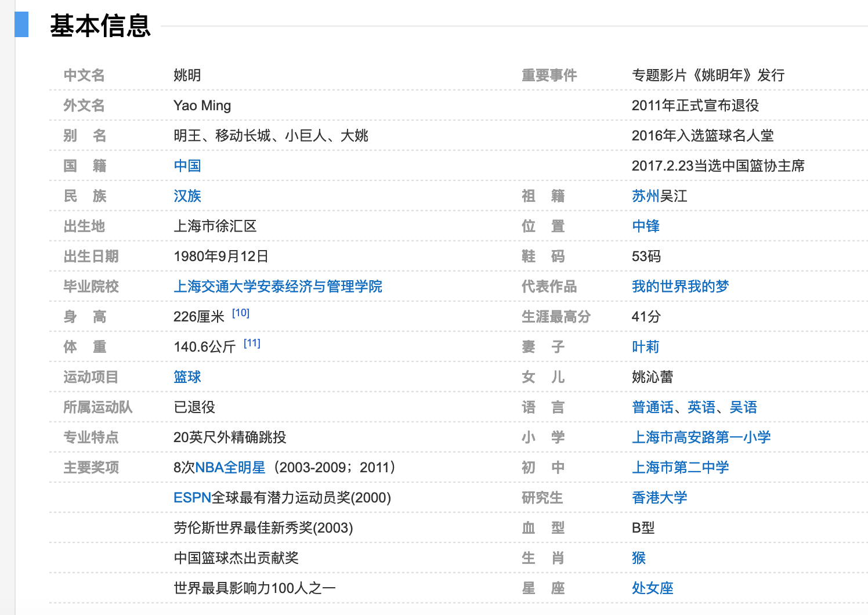
Task: Open 上海交通大学安泰经济与管理学院 link
Action: click(278, 287)
